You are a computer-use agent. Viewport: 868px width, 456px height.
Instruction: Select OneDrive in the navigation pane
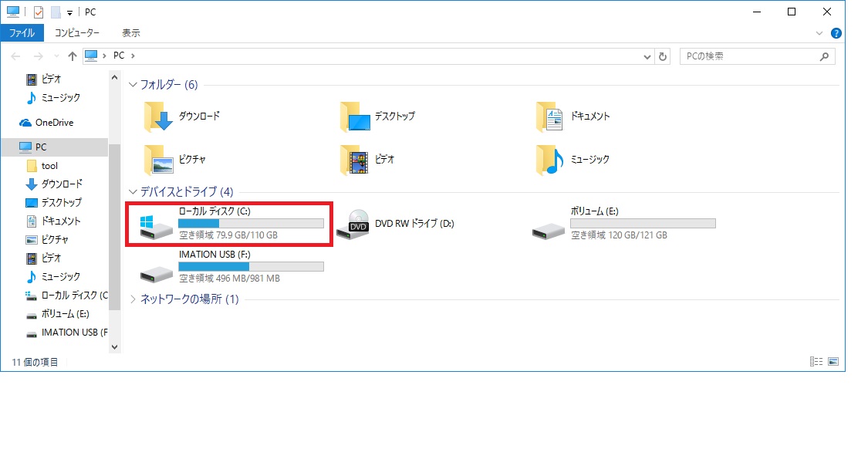tap(54, 123)
